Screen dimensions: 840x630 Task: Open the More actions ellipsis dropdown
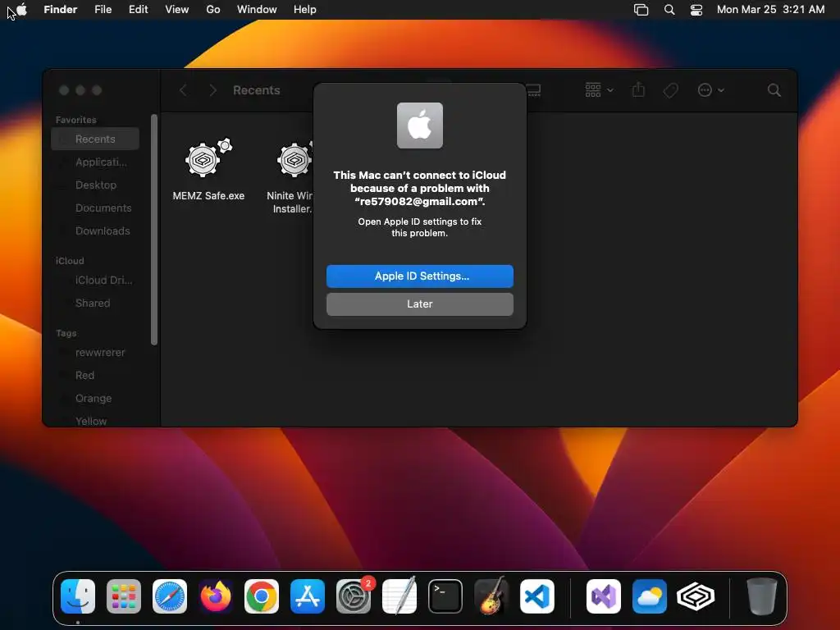point(710,90)
